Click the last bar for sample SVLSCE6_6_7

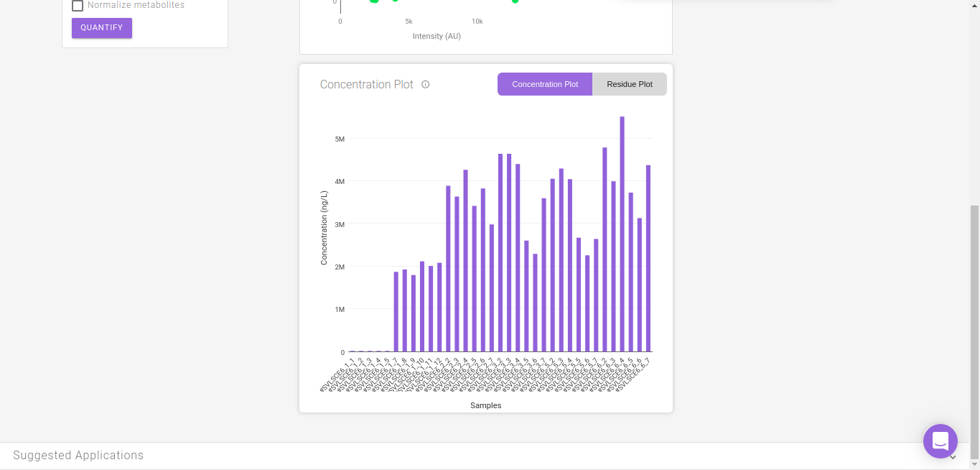tap(648, 259)
